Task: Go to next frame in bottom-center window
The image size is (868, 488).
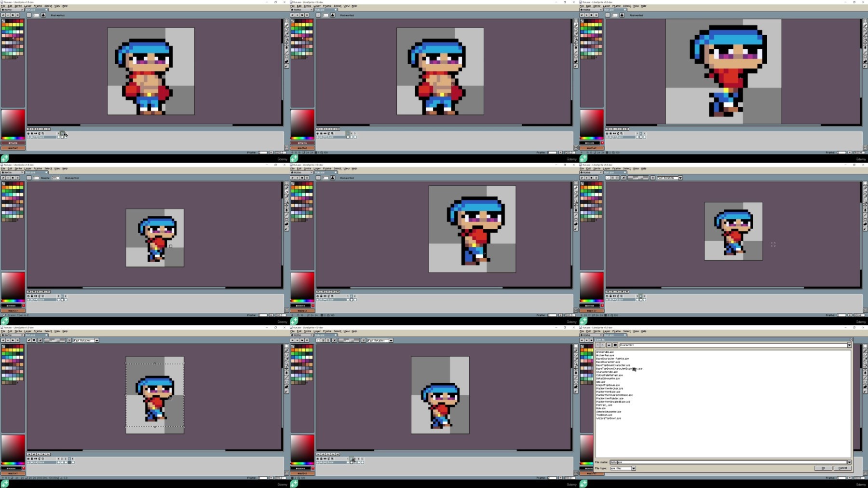Action: click(x=333, y=454)
